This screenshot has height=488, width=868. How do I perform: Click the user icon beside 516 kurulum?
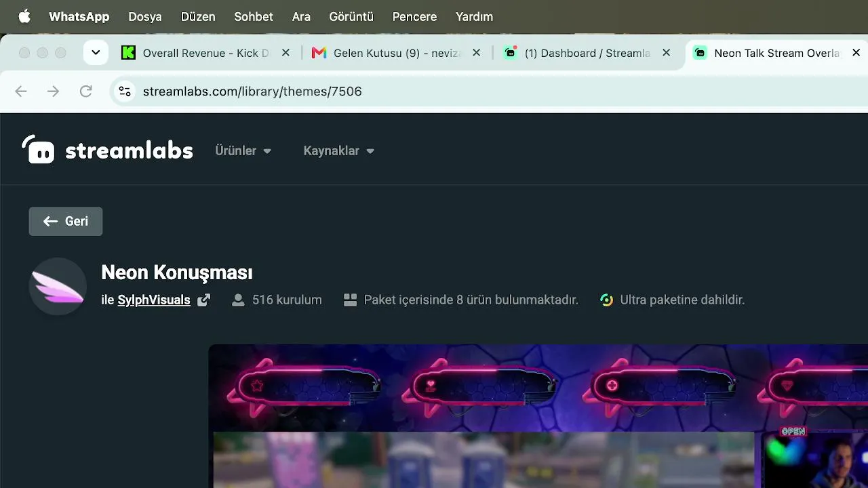tap(238, 300)
